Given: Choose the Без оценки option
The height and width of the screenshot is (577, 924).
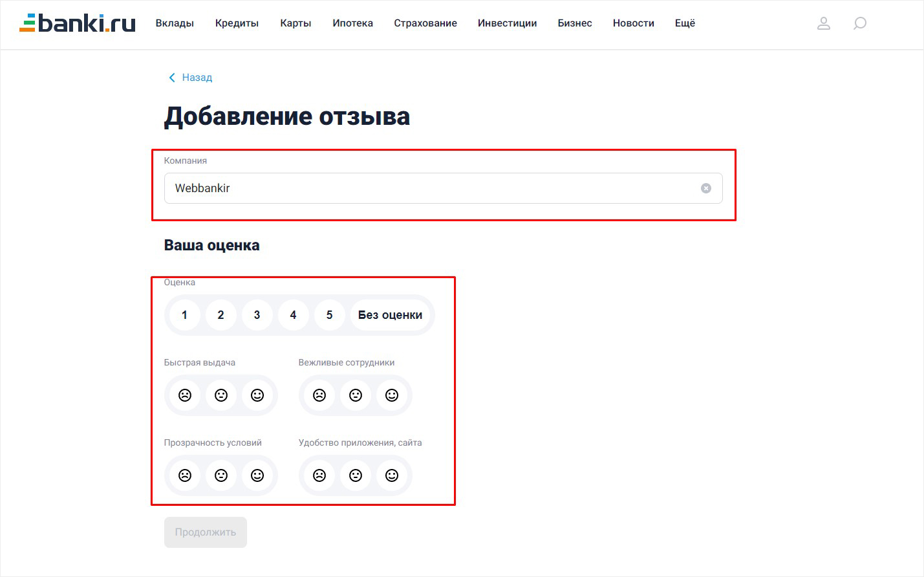Looking at the screenshot, I should [x=391, y=315].
